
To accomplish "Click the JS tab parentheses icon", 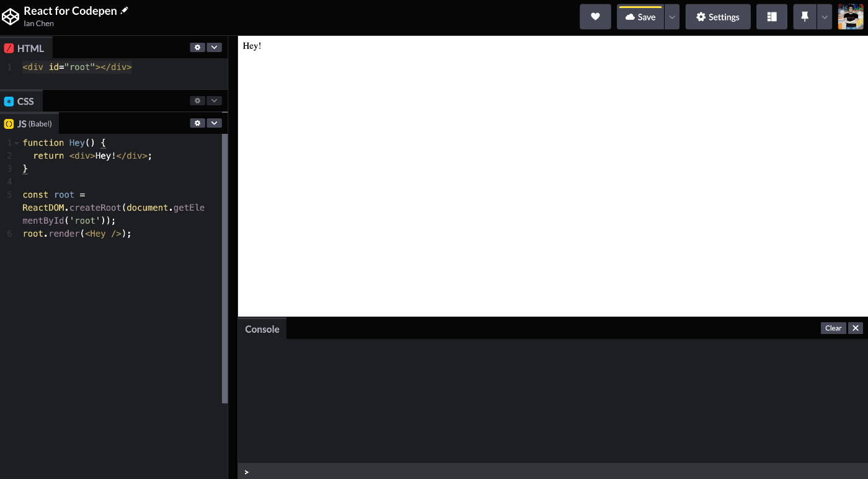I will tap(9, 124).
